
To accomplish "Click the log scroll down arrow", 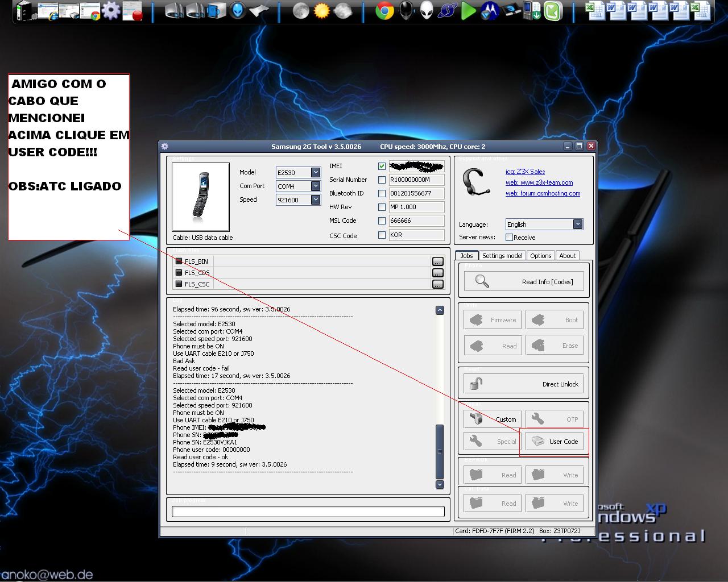I will click(440, 485).
